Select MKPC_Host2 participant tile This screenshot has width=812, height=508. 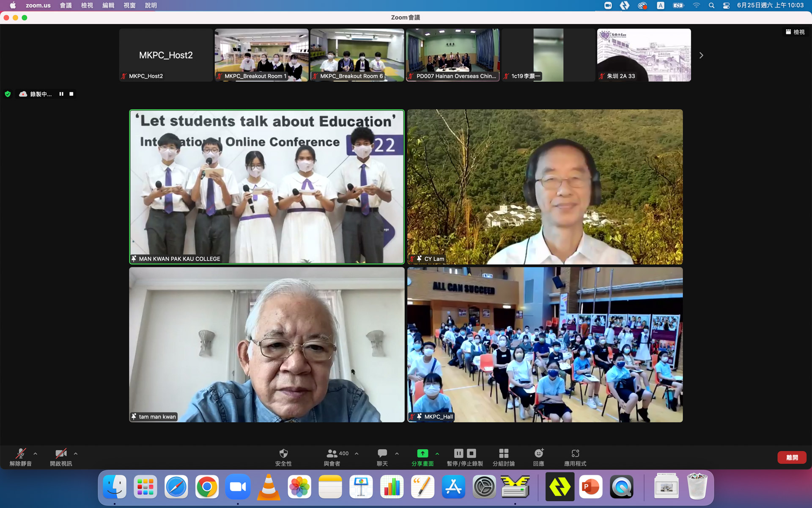(166, 55)
